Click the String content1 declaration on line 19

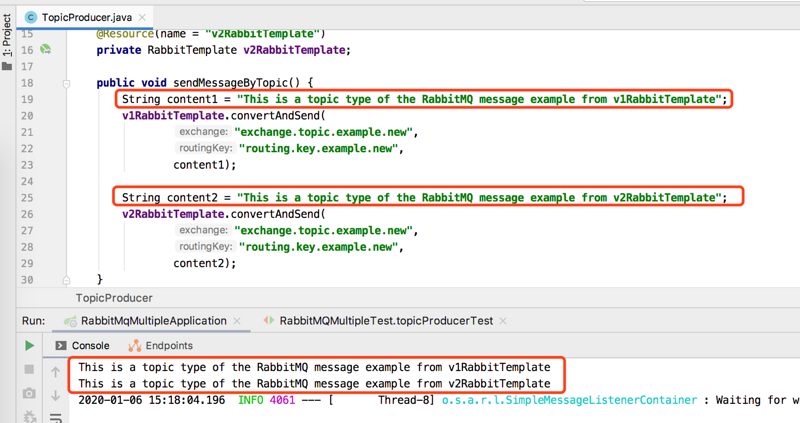tap(424, 99)
